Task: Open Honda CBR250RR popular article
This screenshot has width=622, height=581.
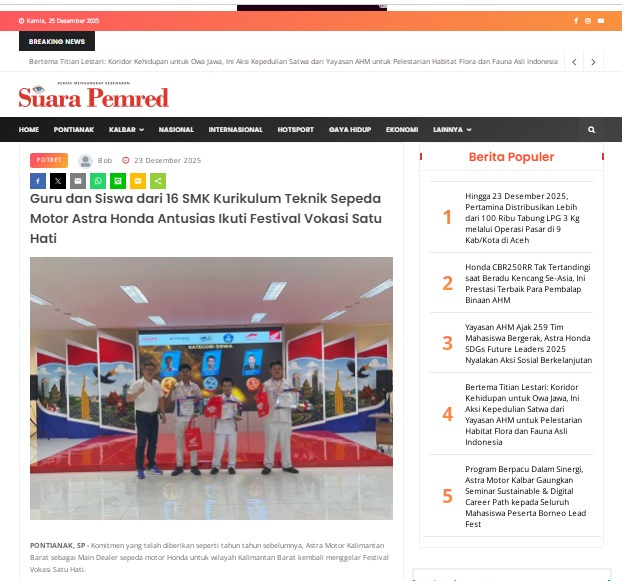Action: click(528, 282)
